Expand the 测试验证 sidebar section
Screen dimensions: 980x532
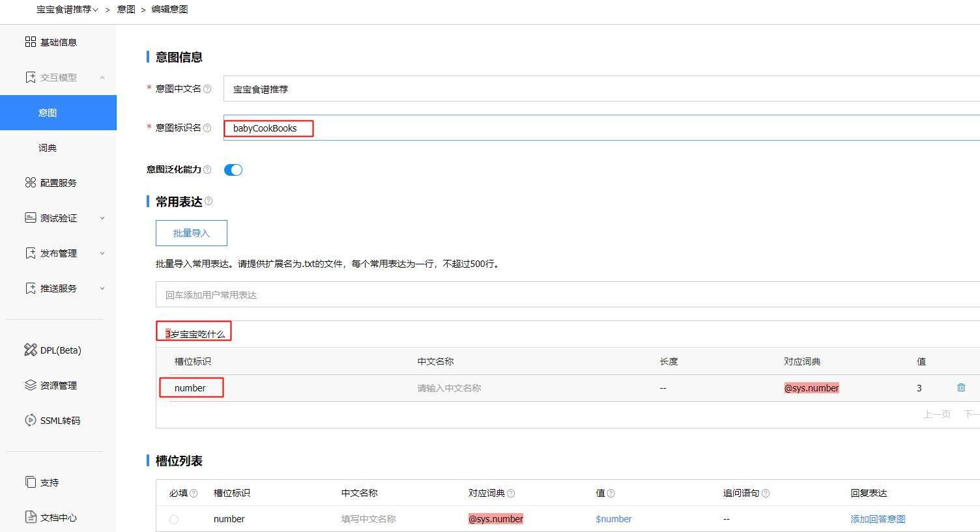(57, 217)
